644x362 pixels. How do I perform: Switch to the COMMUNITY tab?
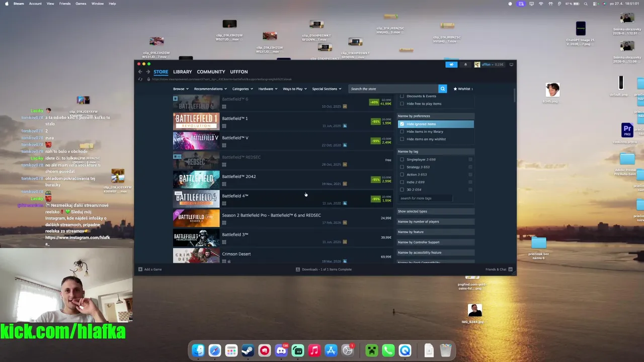pos(211,72)
